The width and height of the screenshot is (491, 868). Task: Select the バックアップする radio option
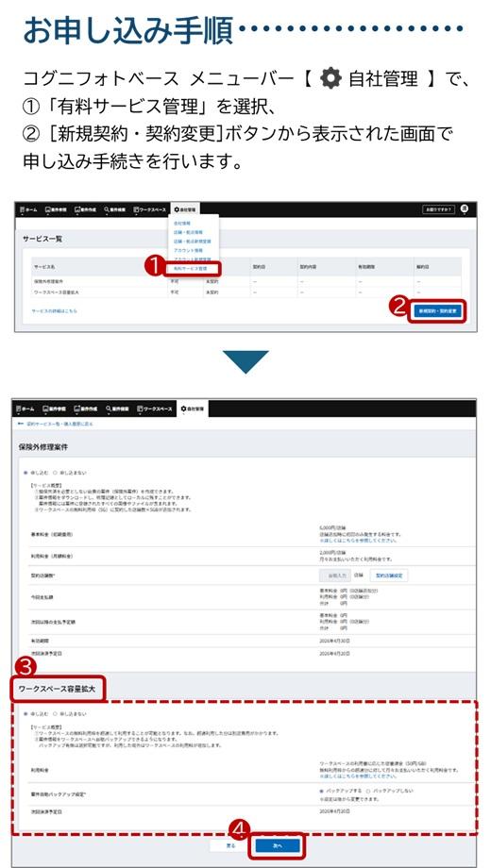(x=342, y=791)
